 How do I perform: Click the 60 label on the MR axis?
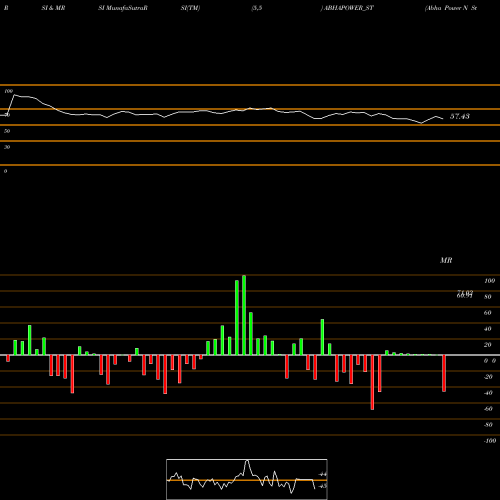point(488,313)
